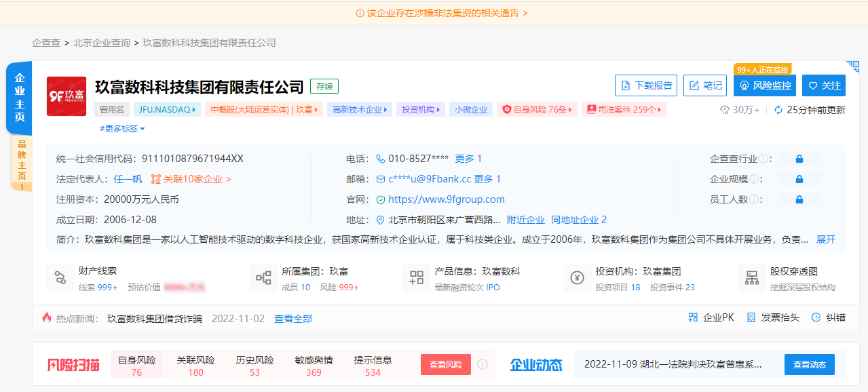Expand the company 简介 with 展开
Image resolution: width=868 pixels, height=392 pixels.
click(x=825, y=239)
